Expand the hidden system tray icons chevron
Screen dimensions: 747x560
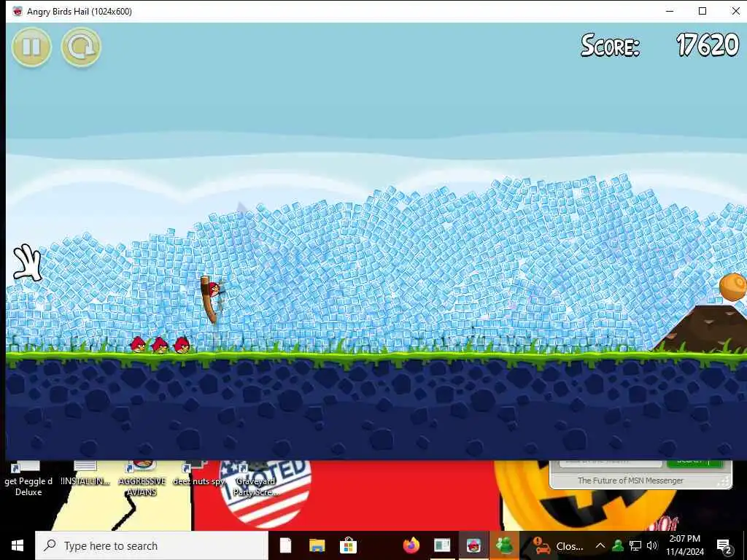click(x=600, y=545)
